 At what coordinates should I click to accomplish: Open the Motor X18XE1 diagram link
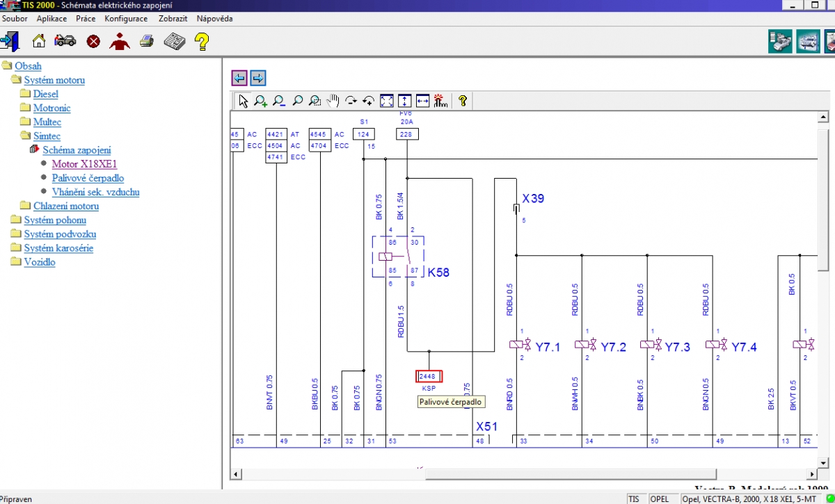[x=84, y=164]
